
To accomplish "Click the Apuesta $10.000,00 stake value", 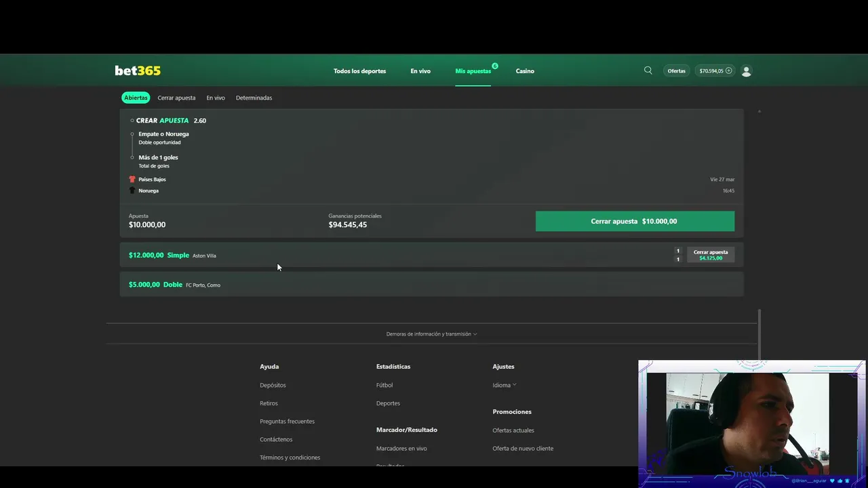I will coord(147,225).
